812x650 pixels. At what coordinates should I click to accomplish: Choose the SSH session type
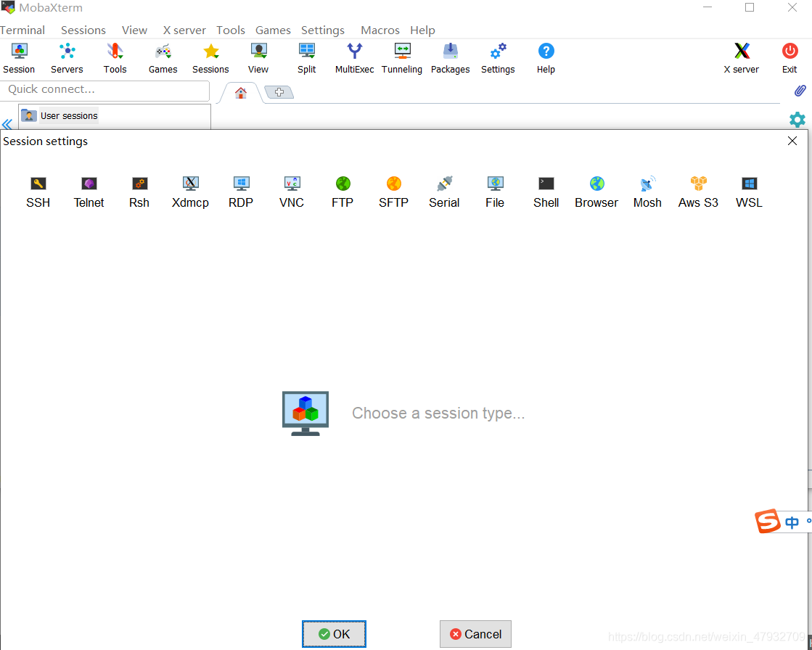(x=38, y=192)
